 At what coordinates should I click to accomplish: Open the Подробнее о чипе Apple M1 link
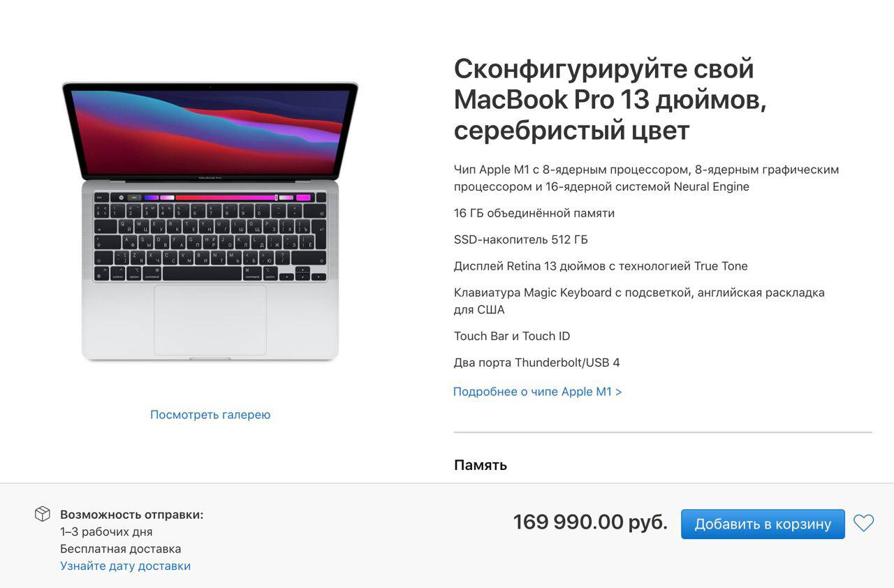(x=537, y=392)
